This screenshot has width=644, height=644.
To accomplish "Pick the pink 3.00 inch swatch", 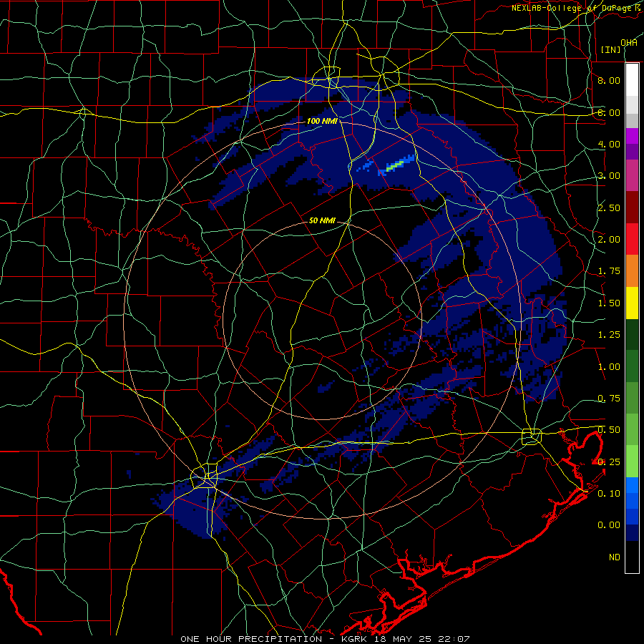I will 632,175.
